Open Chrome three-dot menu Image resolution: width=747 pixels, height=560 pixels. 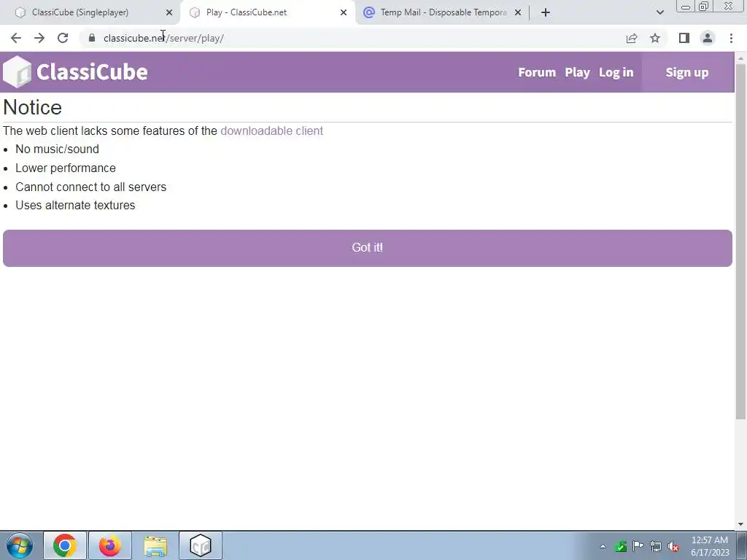(731, 38)
